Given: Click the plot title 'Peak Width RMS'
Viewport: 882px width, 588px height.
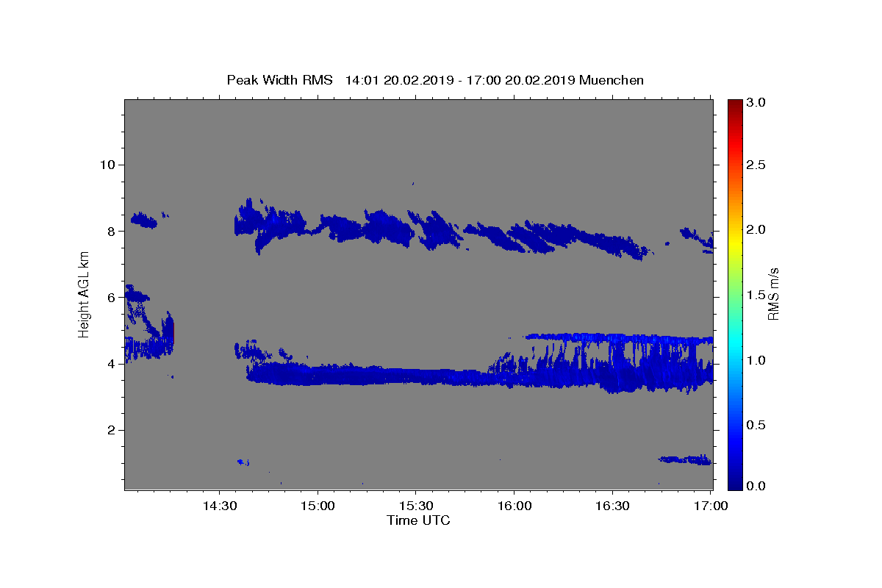Looking at the screenshot, I should (280, 80).
